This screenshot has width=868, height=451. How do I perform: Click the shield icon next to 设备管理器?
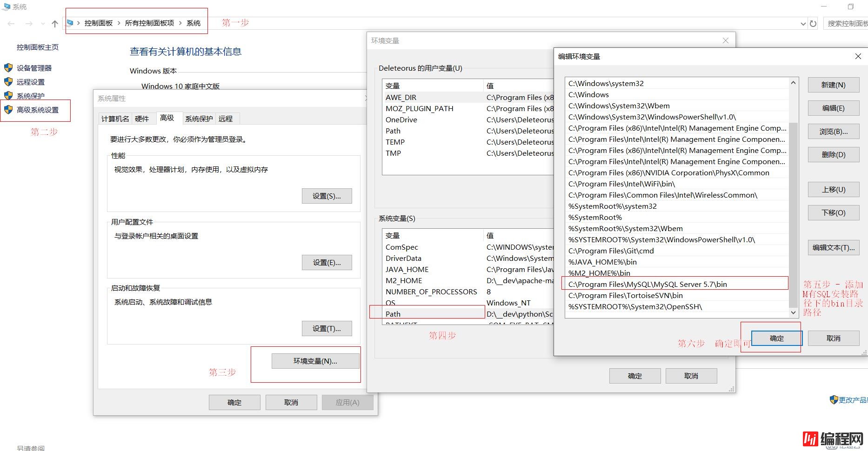8,67
